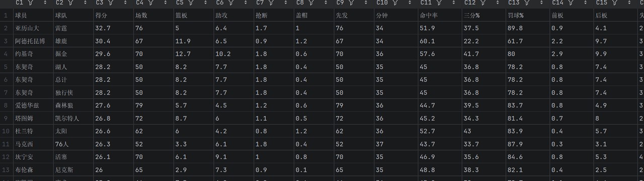This screenshot has width=644, height=181.
Task: Click the score value 32.7
Action: [114, 28]
